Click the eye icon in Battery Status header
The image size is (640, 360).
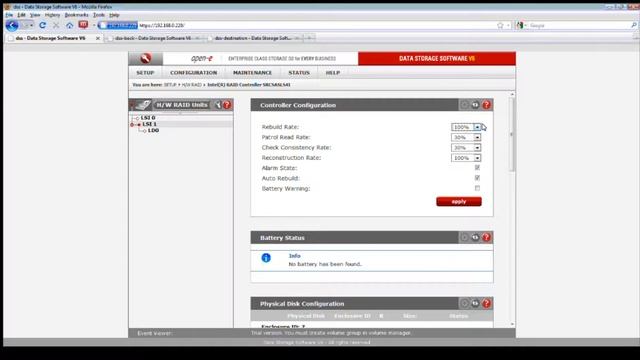click(x=475, y=238)
